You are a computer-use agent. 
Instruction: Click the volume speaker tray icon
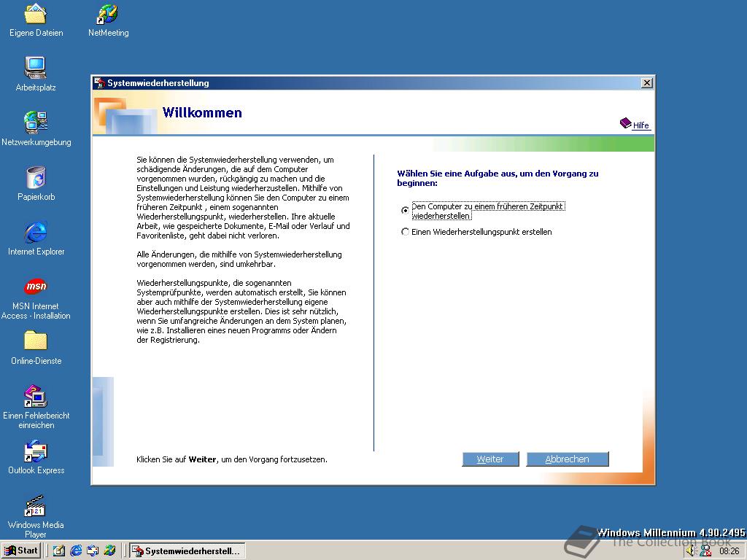(x=692, y=551)
